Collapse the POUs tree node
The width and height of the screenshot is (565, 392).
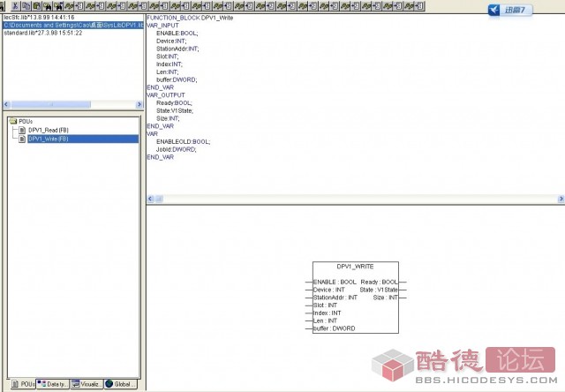[11, 121]
